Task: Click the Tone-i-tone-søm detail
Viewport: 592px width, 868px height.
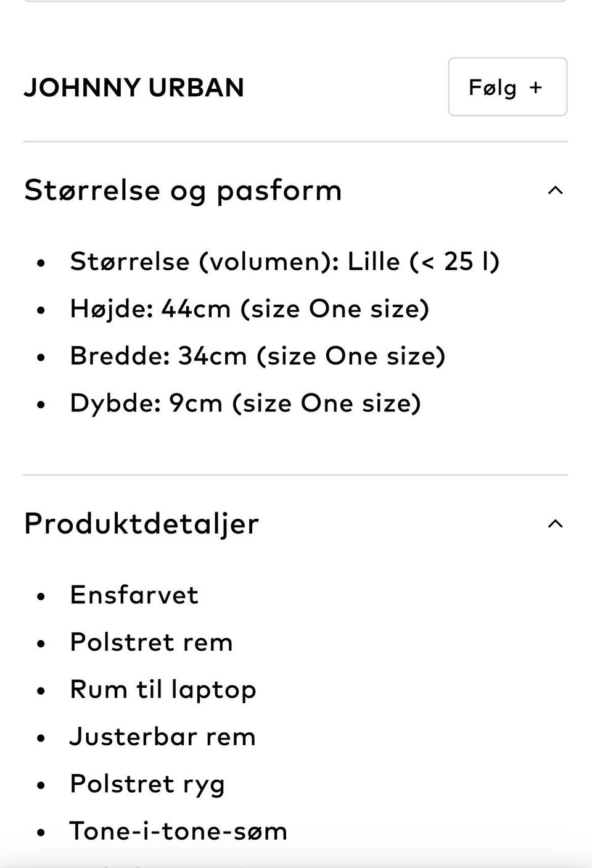Action: coord(178,832)
